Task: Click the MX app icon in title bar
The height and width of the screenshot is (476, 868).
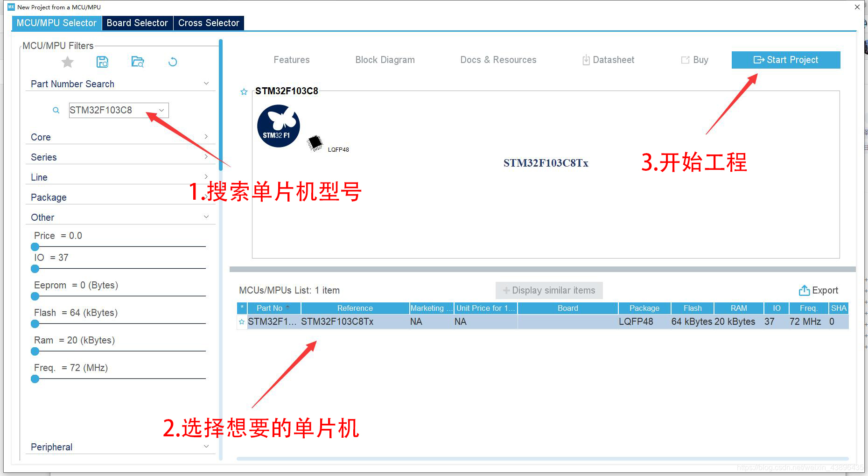Action: coord(11,7)
